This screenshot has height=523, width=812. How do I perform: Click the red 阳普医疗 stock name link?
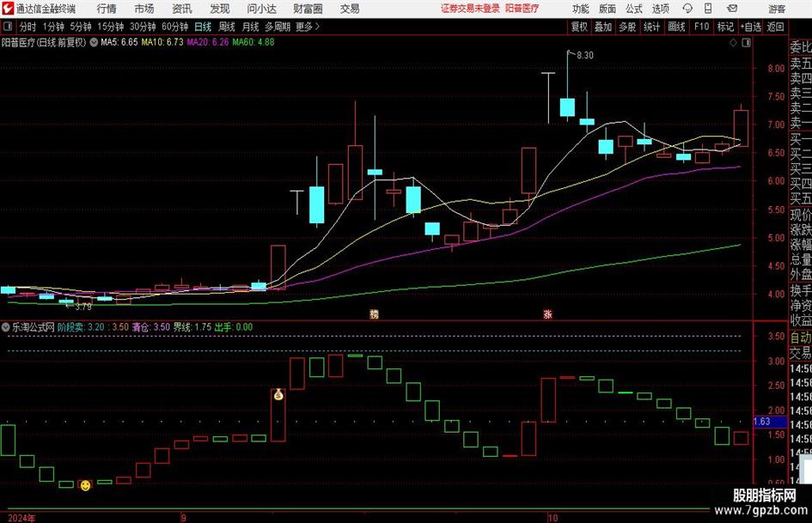tap(522, 9)
